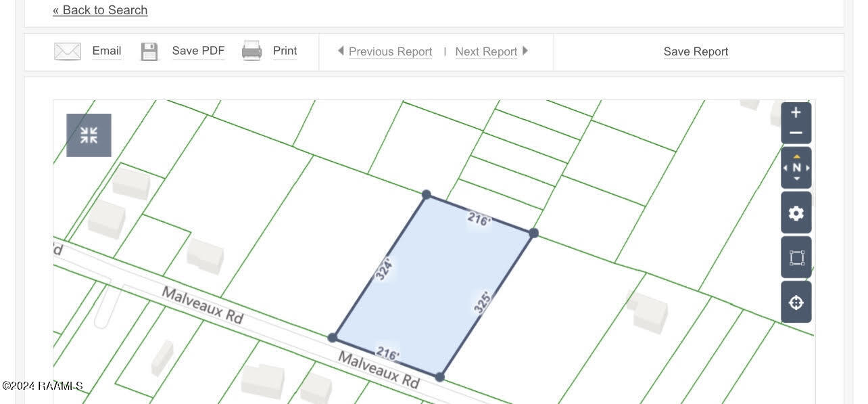Click the map zoom out minus button
This screenshot has width=868, height=404.
click(796, 133)
